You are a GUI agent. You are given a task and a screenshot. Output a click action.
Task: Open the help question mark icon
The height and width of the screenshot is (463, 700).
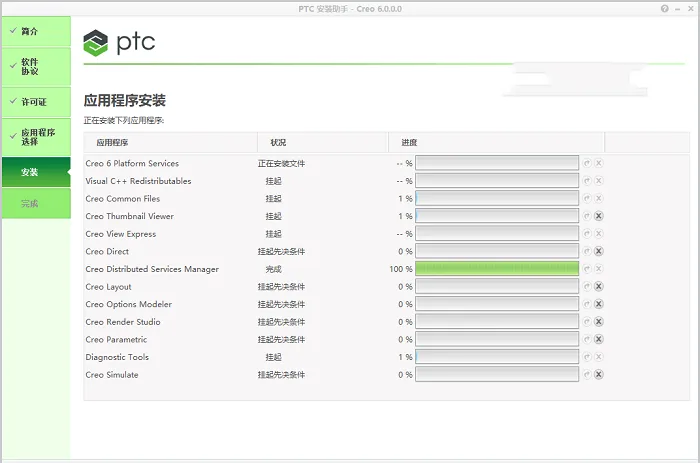coord(665,8)
